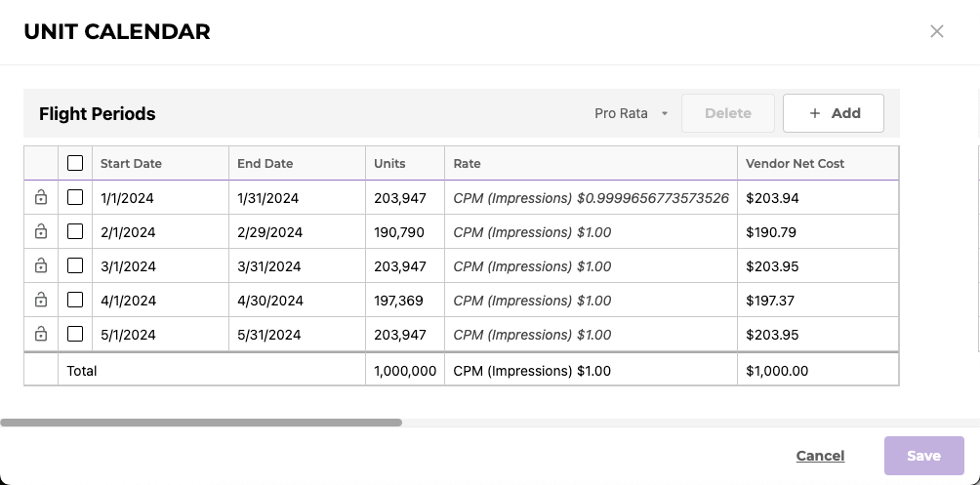Select the rate cell for January flight
Viewport: 980px width, 485px height.
591,198
